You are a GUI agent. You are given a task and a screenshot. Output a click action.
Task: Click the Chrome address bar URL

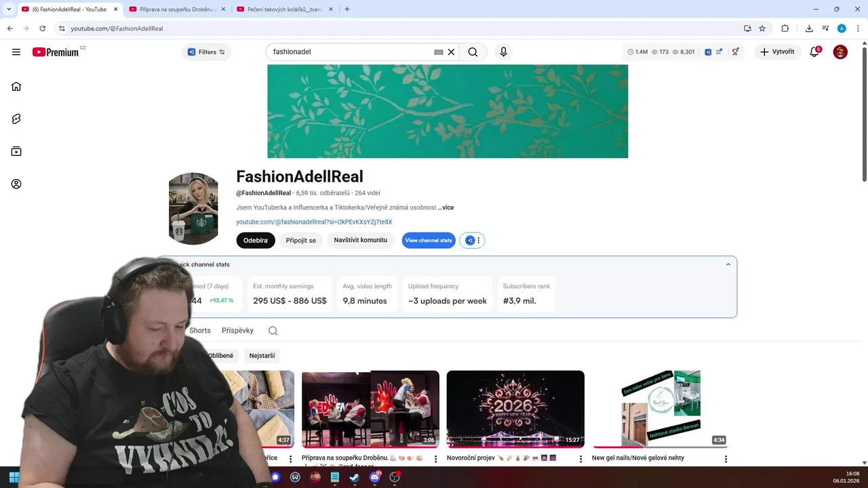117,28
